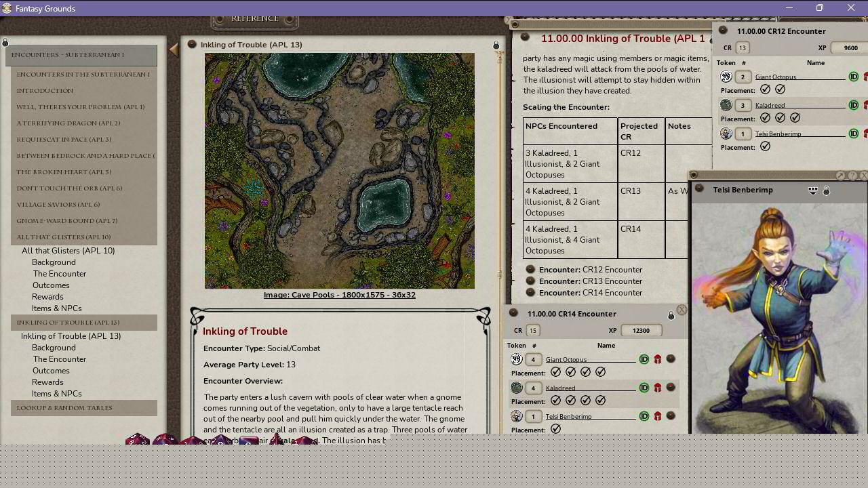Select A TERRIFYING DRAGON (APL 2) in sidebar
The height and width of the screenshot is (488, 868).
pyautogui.click(x=84, y=123)
